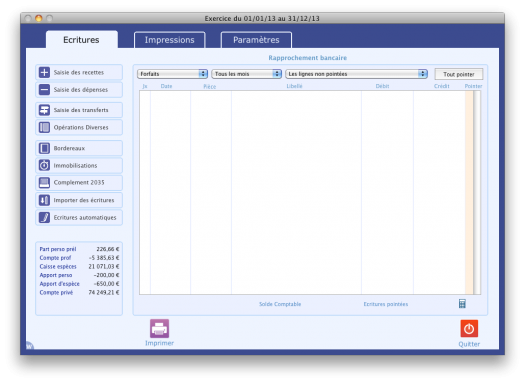
Task: Click the Ecritures automatiques quill icon
Action: pyautogui.click(x=44, y=218)
